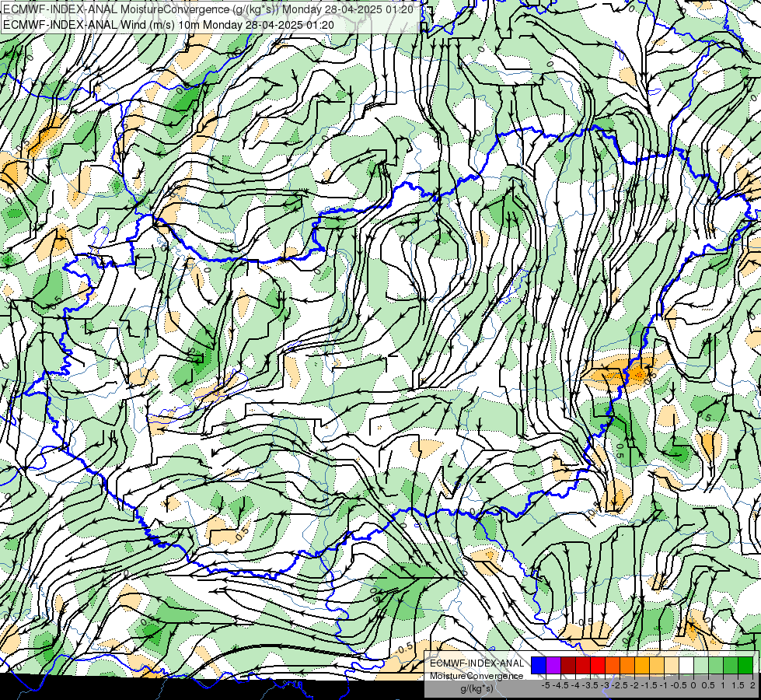The height and width of the screenshot is (700, 761).
Task: Click the white swatch between -0.5 and 0
Action: click(x=686, y=666)
